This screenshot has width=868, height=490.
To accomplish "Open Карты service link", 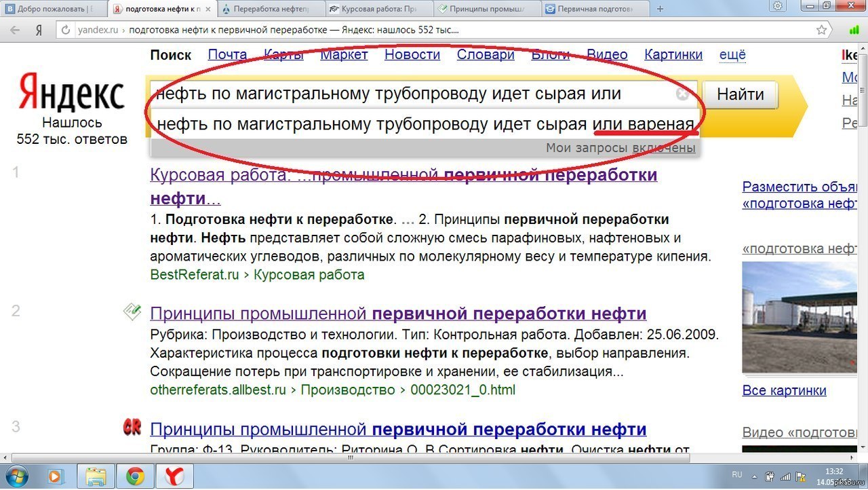I will click(283, 55).
